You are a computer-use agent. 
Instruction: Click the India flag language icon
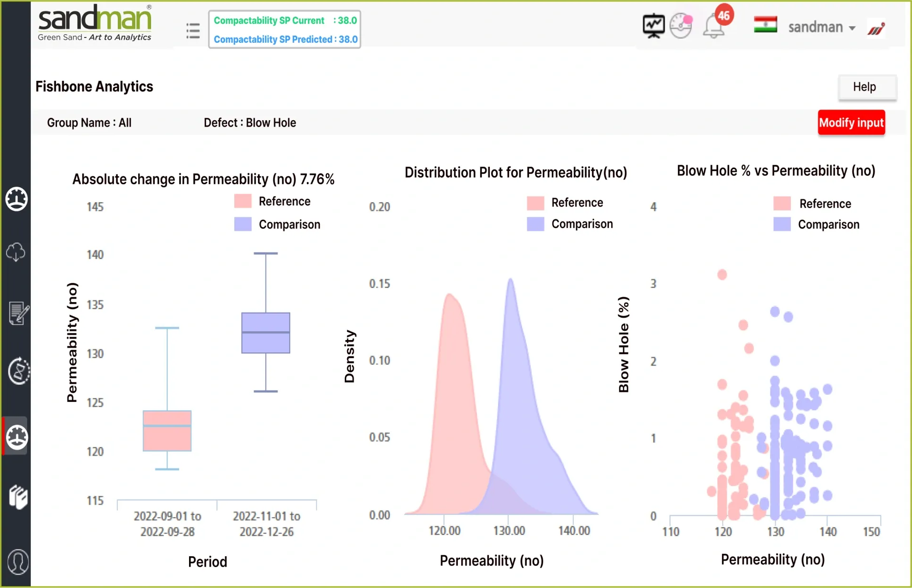[765, 25]
